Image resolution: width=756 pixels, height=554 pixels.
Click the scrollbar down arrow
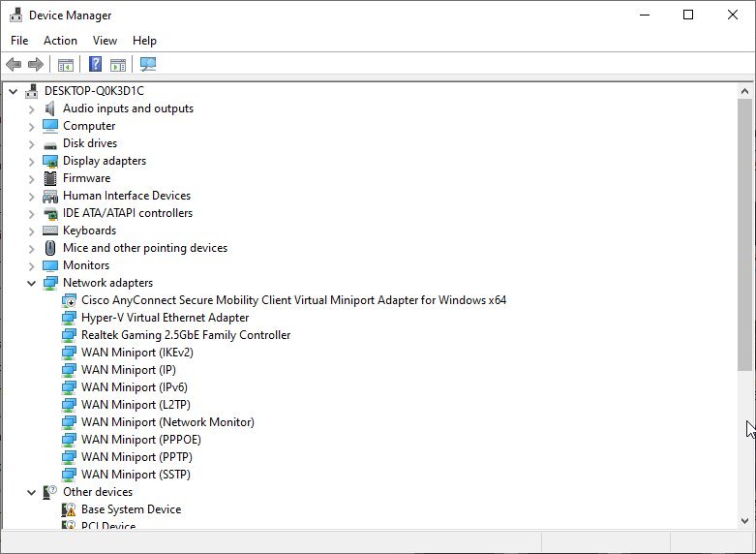(745, 521)
